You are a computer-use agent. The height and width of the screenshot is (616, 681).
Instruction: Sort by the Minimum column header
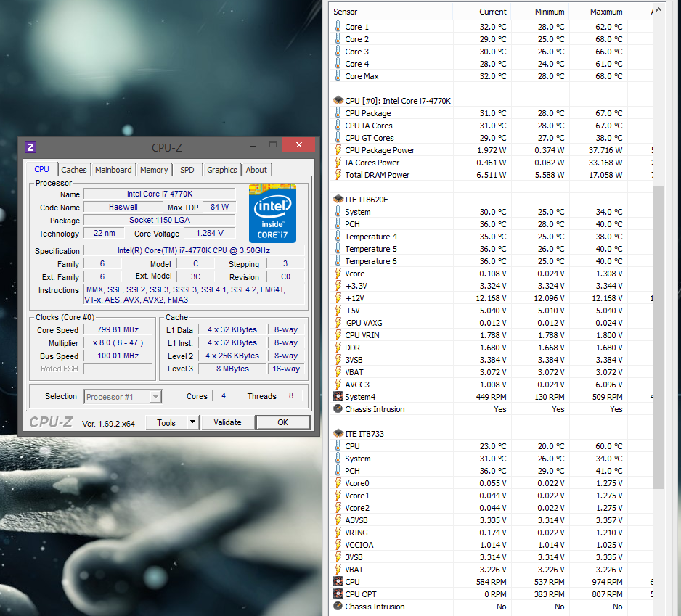pyautogui.click(x=540, y=12)
